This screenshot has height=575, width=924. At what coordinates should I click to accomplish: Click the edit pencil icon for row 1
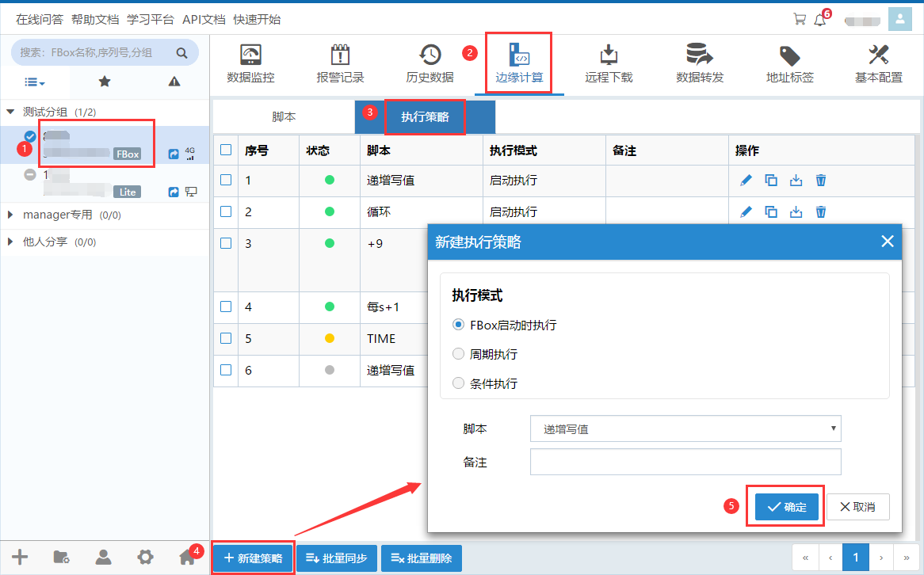[x=745, y=181]
